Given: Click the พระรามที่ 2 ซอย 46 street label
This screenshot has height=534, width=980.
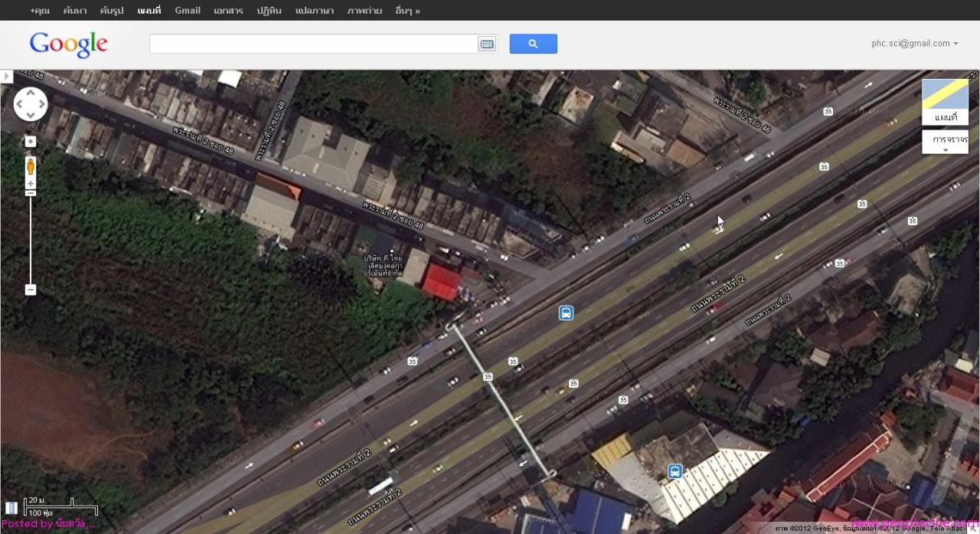Looking at the screenshot, I should (x=742, y=115).
